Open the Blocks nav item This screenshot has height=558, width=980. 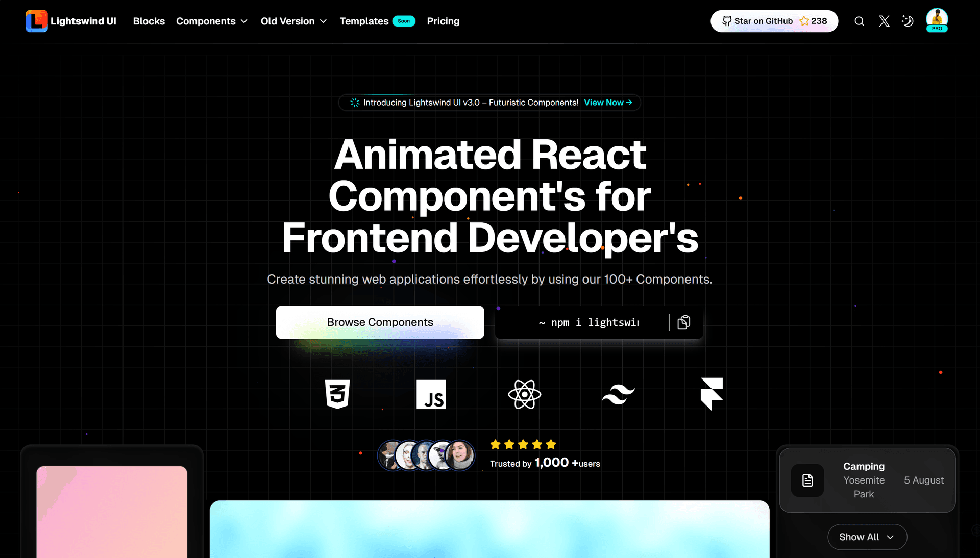(149, 21)
